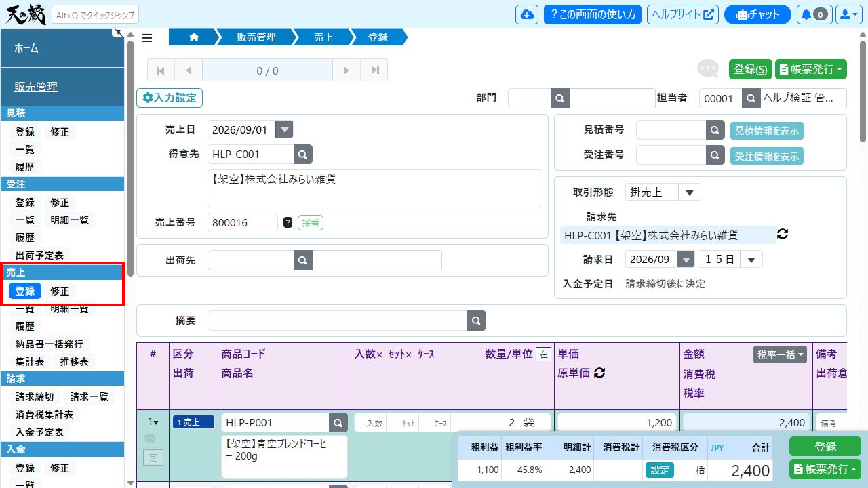Search 見積番号 with magnifier icon
868x488 pixels.
(715, 130)
